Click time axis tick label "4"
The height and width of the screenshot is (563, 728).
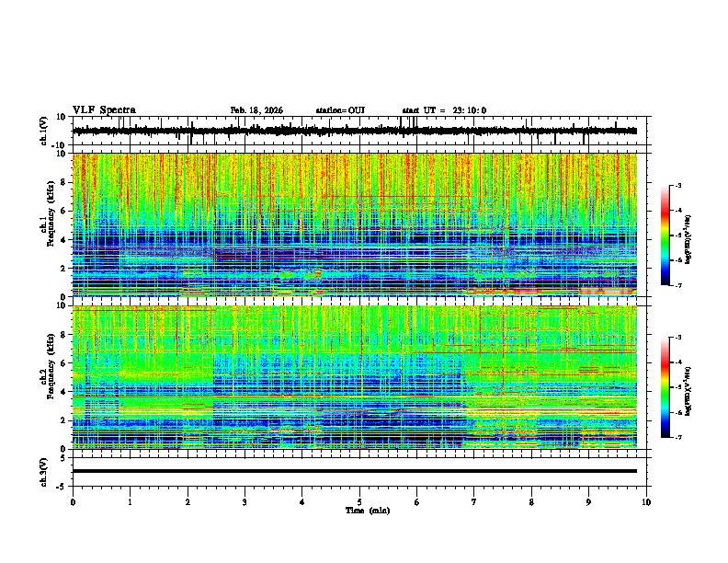click(x=302, y=501)
